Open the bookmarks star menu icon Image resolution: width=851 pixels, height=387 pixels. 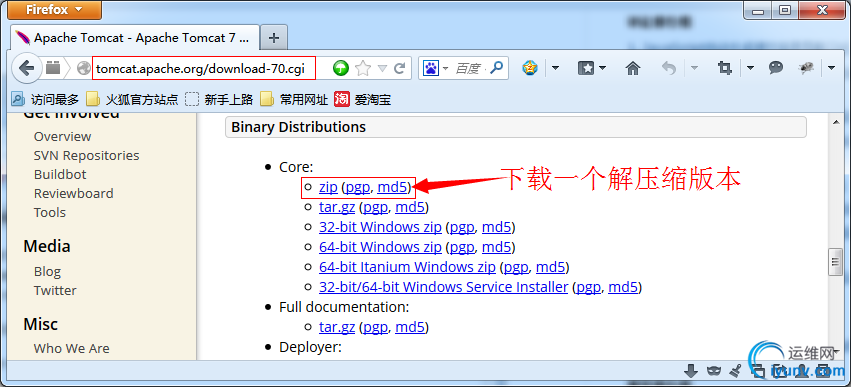tap(586, 68)
